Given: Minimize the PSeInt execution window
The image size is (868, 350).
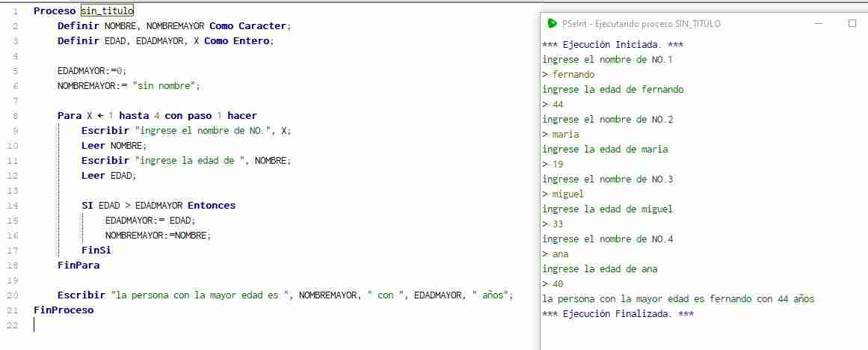Looking at the screenshot, I should 818,24.
